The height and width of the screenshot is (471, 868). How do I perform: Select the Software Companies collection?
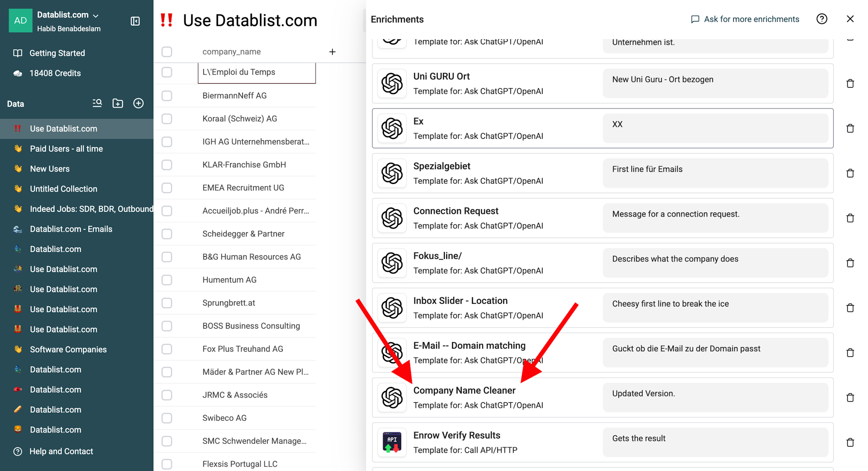[68, 349]
